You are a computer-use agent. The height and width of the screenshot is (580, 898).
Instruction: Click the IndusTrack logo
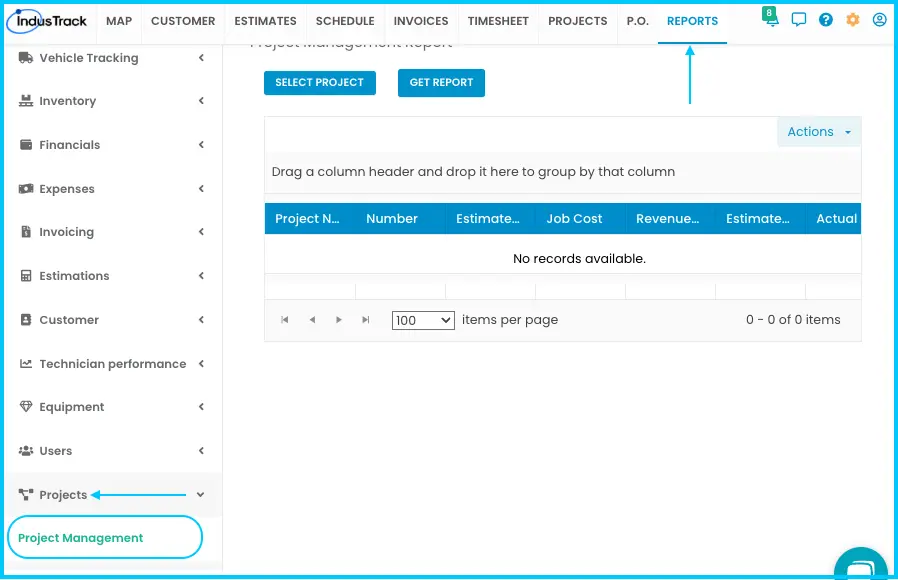[47, 21]
